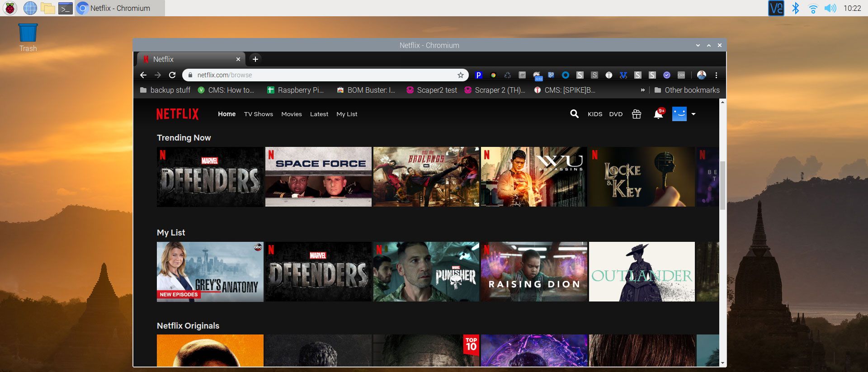The height and width of the screenshot is (372, 868).
Task: Click the blue ring extension icon
Action: tap(565, 75)
